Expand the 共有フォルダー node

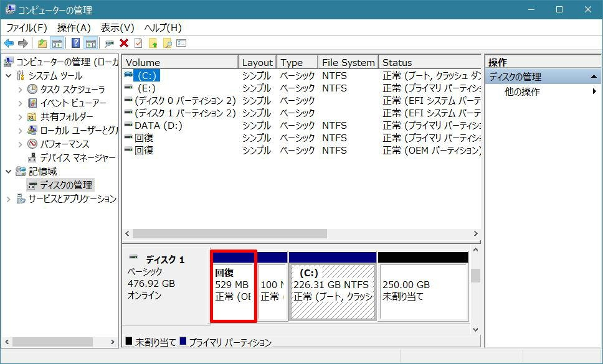(x=20, y=117)
